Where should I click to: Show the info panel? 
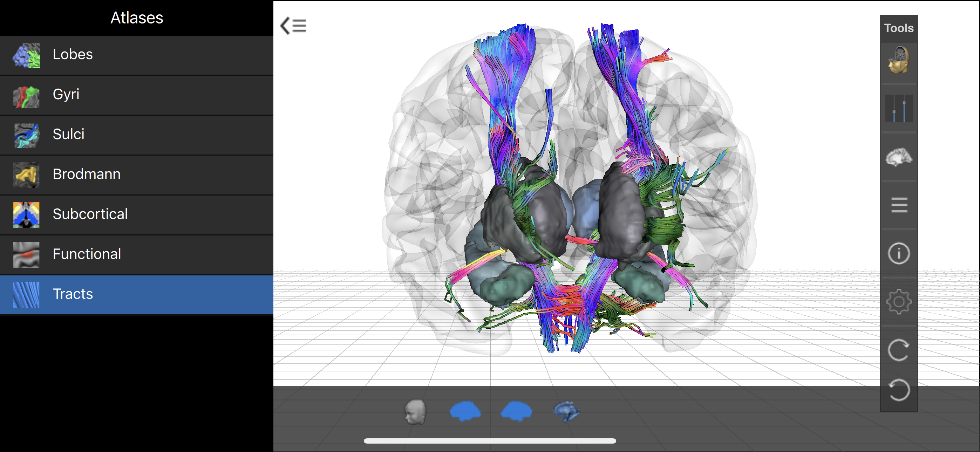(x=899, y=253)
